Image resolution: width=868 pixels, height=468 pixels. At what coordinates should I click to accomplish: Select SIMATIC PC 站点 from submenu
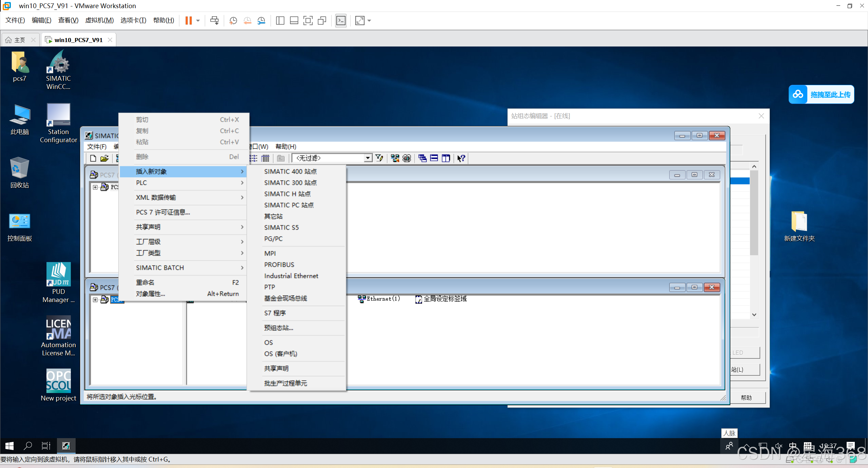(x=289, y=205)
